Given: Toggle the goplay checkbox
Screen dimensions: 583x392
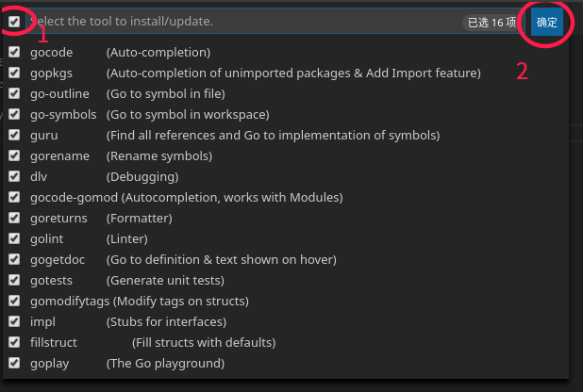Looking at the screenshot, I should [x=14, y=363].
